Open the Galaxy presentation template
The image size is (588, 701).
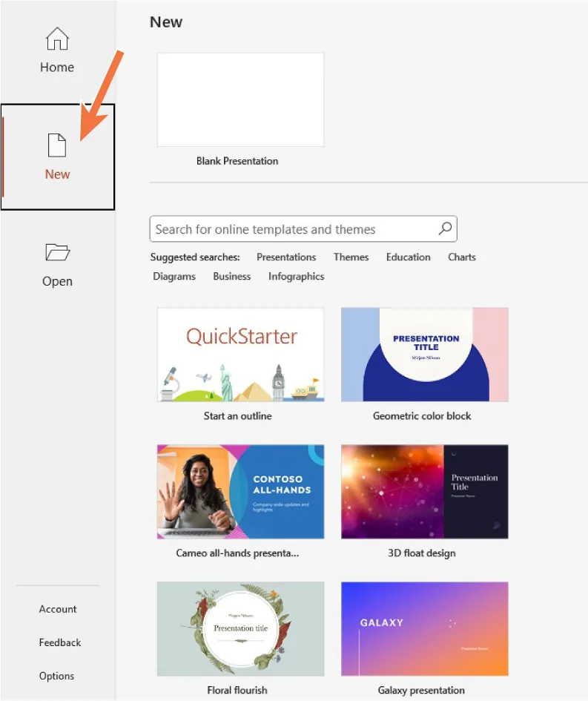click(424, 628)
